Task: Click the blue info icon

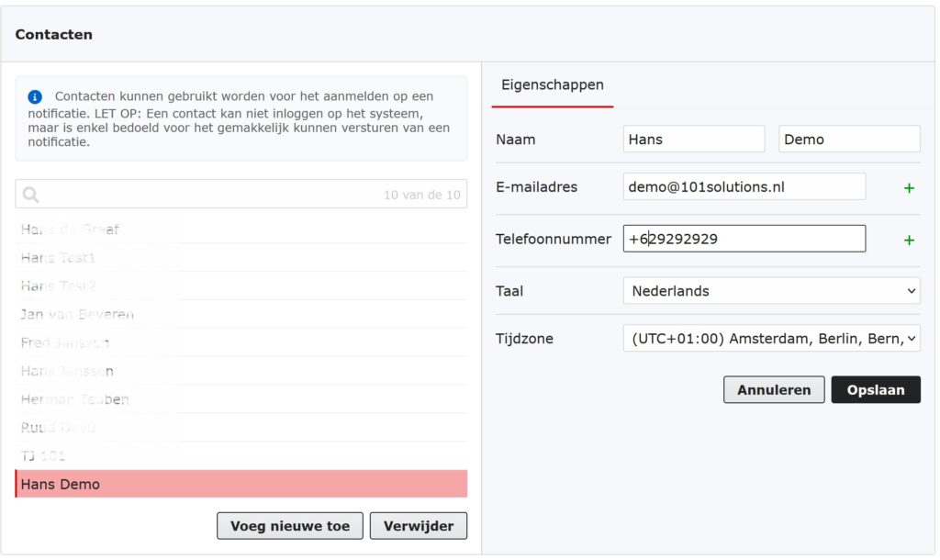Action: click(x=35, y=96)
